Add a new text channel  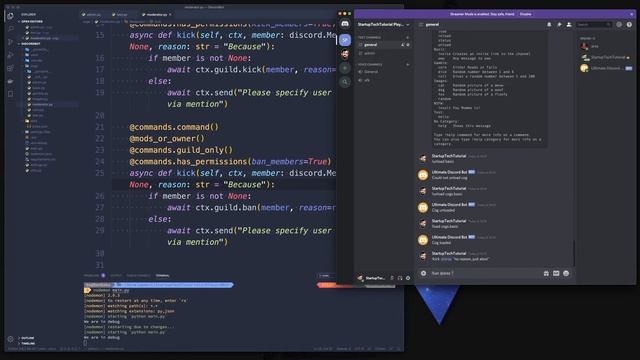tap(407, 38)
